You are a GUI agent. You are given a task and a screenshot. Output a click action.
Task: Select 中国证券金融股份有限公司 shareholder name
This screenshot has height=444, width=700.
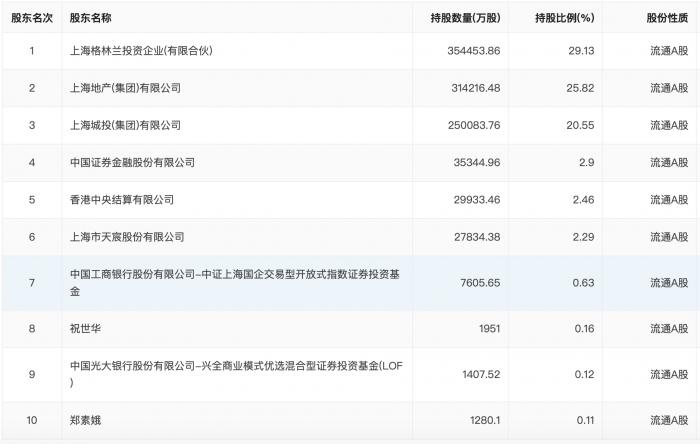pyautogui.click(x=132, y=162)
